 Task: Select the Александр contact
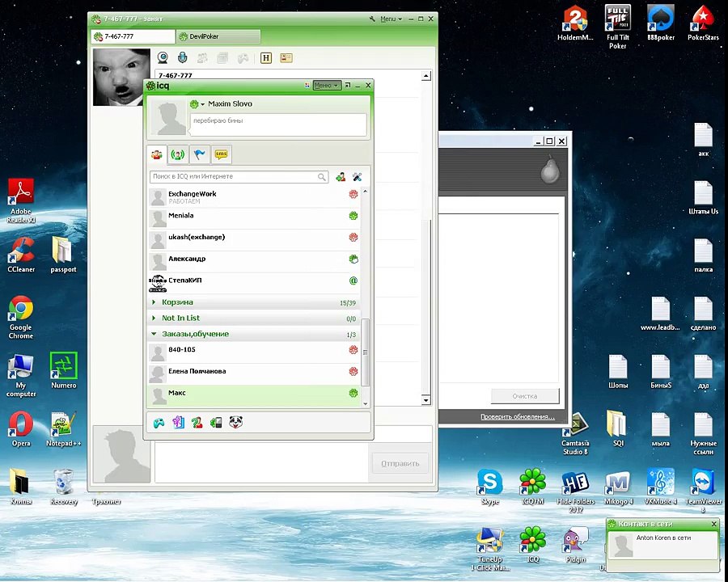point(254,262)
